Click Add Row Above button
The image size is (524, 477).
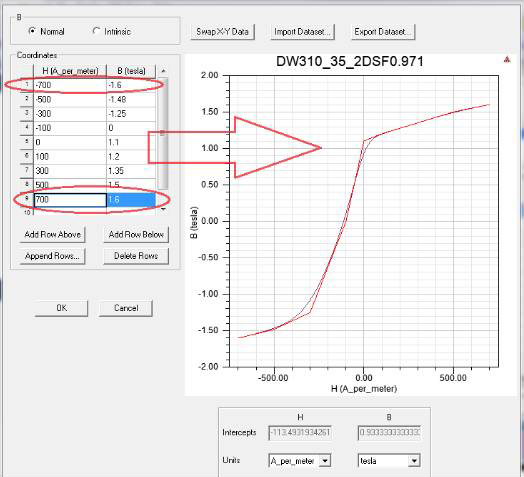coord(52,235)
